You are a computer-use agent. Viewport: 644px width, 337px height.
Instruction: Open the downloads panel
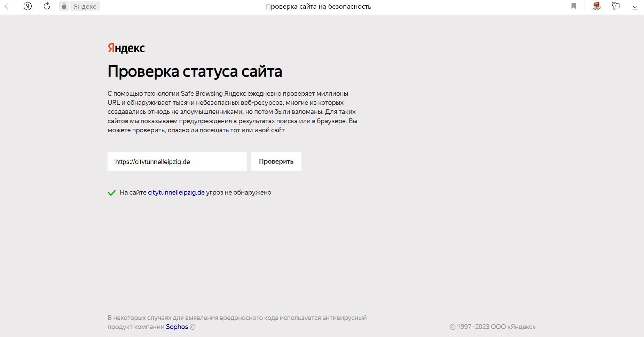pos(635,6)
